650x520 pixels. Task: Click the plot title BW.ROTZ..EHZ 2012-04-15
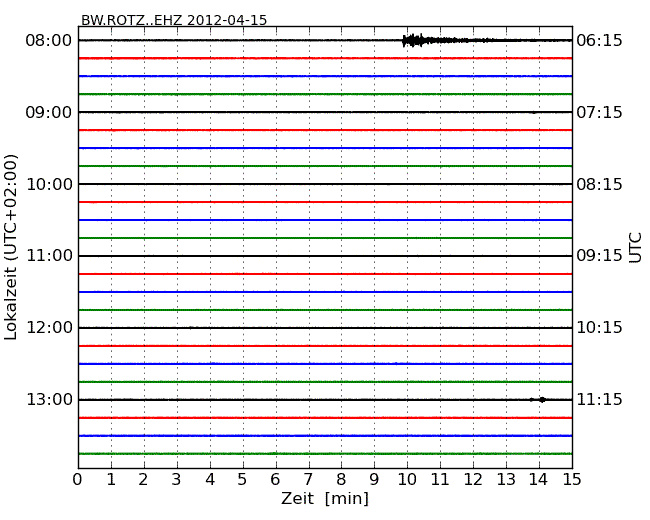(174, 20)
